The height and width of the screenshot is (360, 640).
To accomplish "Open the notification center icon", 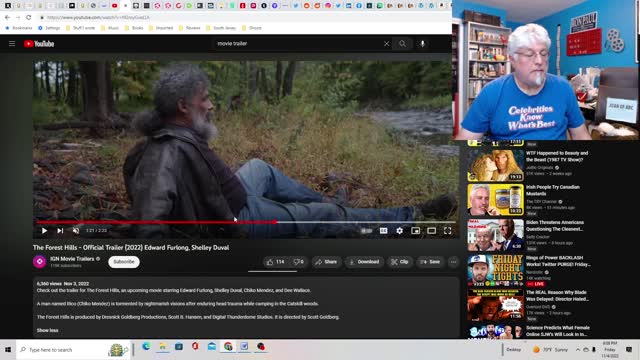I will pos(629,350).
